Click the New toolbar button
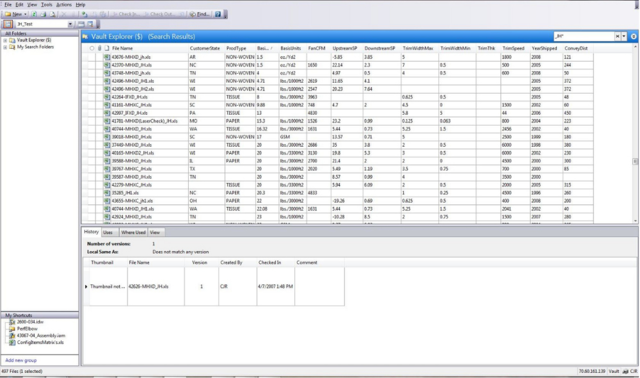Viewport: 640px width, 378px height. 14,14
